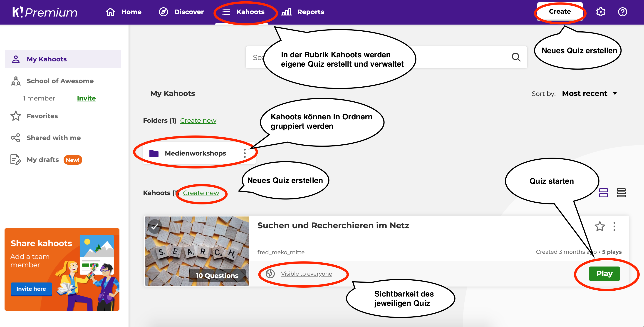Click the Shared with me share icon
The width and height of the screenshot is (644, 327).
click(x=15, y=138)
